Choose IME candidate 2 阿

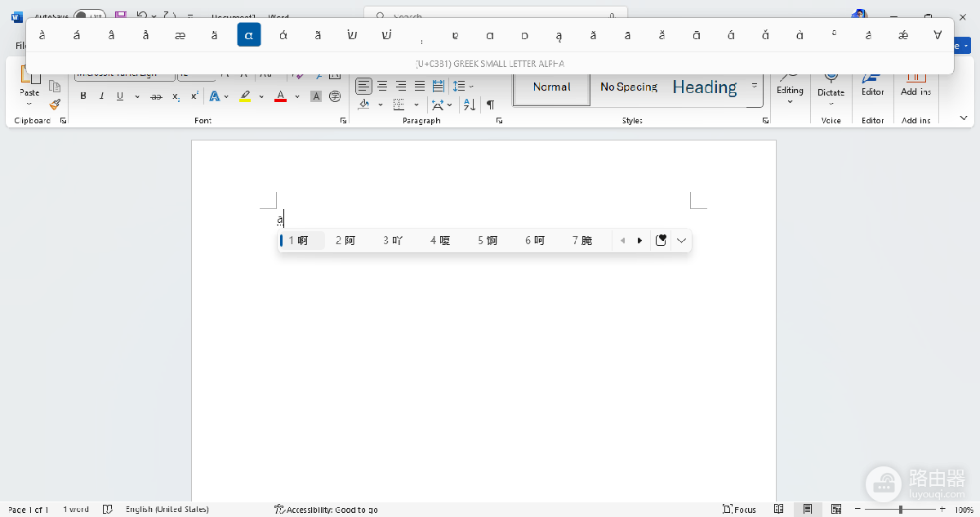[345, 240]
